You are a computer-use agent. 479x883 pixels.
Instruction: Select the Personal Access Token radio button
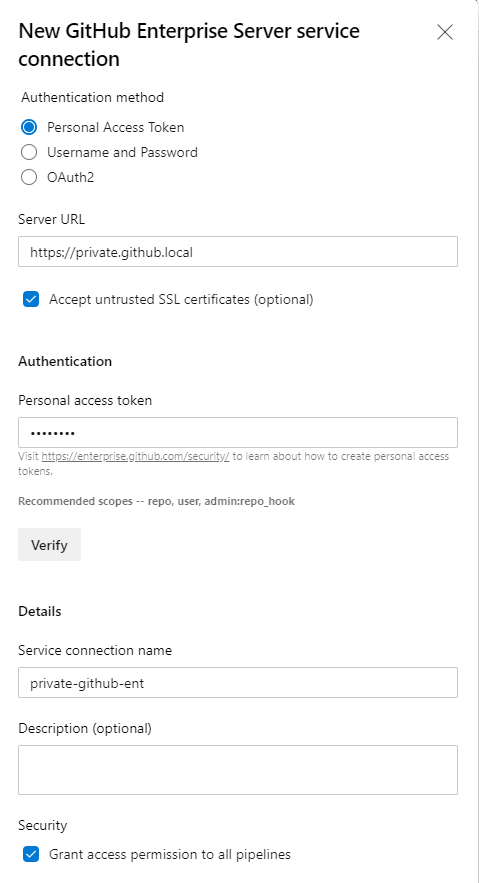click(x=29, y=127)
